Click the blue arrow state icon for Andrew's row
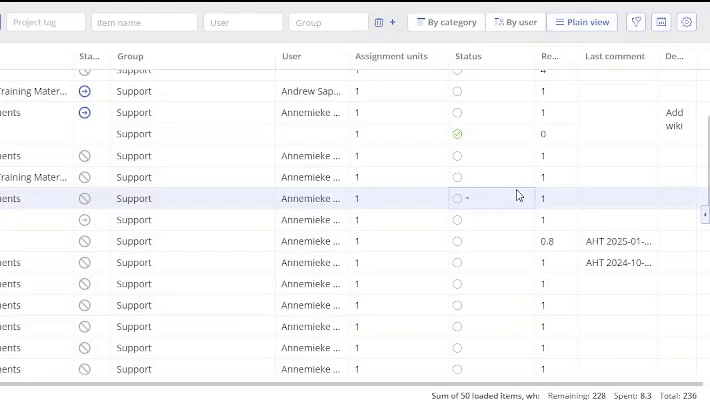 pyautogui.click(x=85, y=91)
